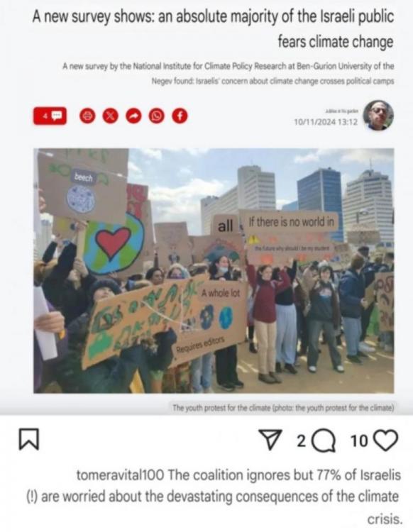Screen dimensions: 413x532
Task: Open the author's round profile photo
Action: 378,116
